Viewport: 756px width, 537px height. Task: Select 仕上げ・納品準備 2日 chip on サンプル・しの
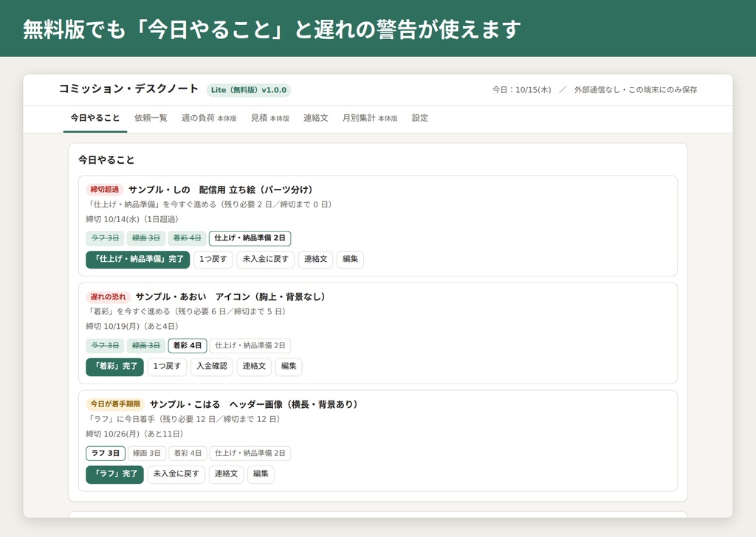pyautogui.click(x=250, y=238)
